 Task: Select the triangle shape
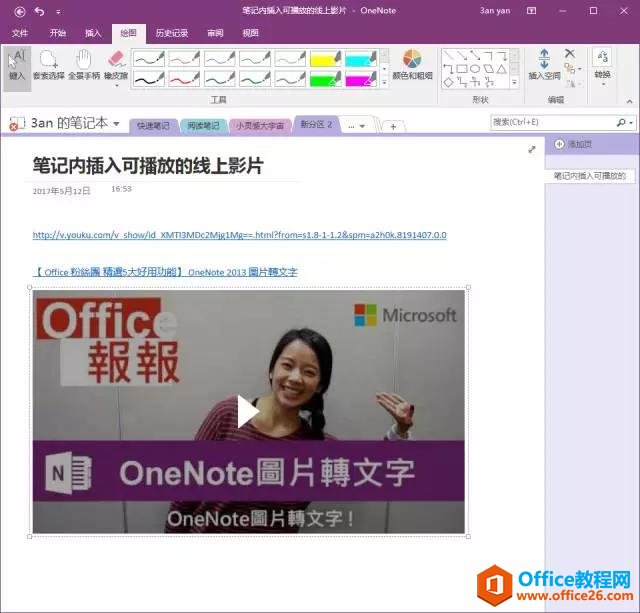click(502, 69)
